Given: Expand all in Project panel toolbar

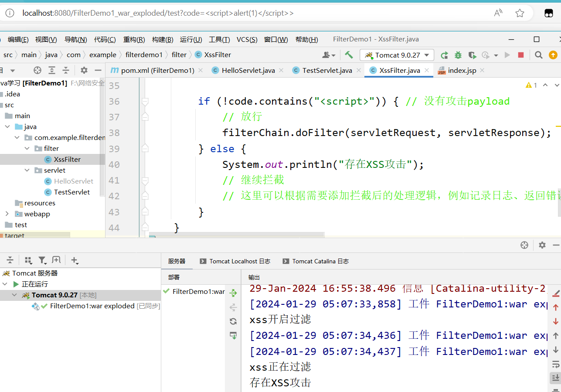Looking at the screenshot, I should point(52,70).
